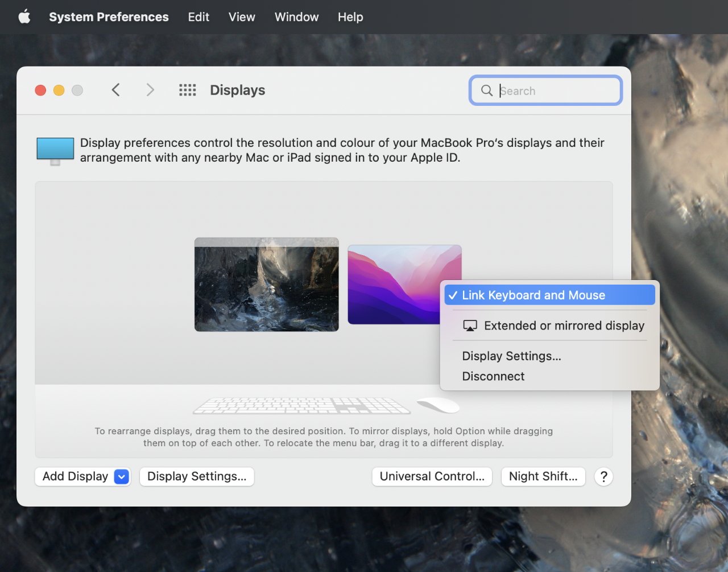728x572 pixels.
Task: Go back with the left chevron
Action: pyautogui.click(x=115, y=90)
